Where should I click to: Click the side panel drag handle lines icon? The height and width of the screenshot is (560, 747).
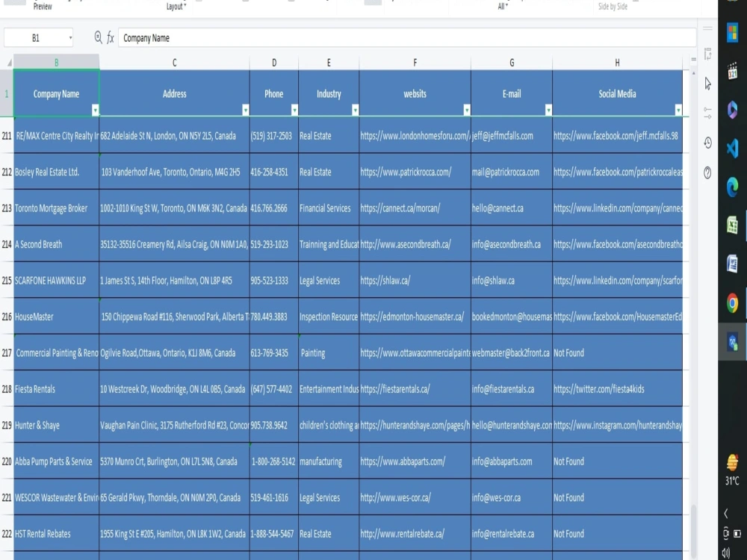point(708,28)
